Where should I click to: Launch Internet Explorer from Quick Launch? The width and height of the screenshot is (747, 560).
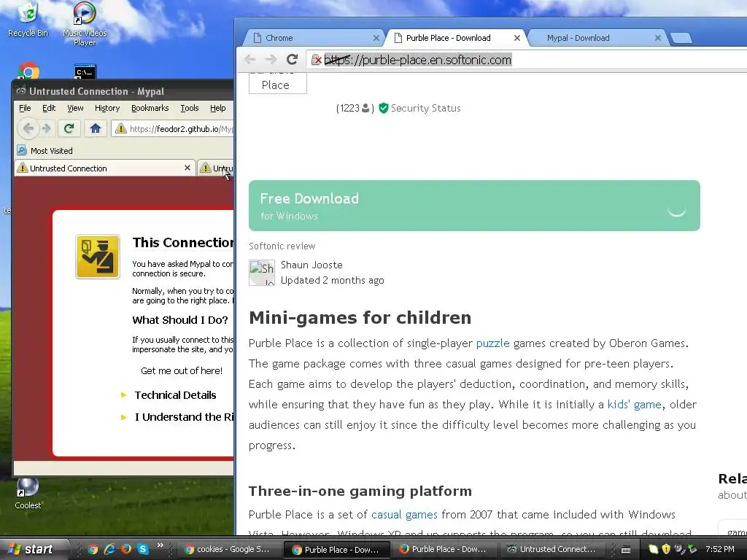click(109, 549)
